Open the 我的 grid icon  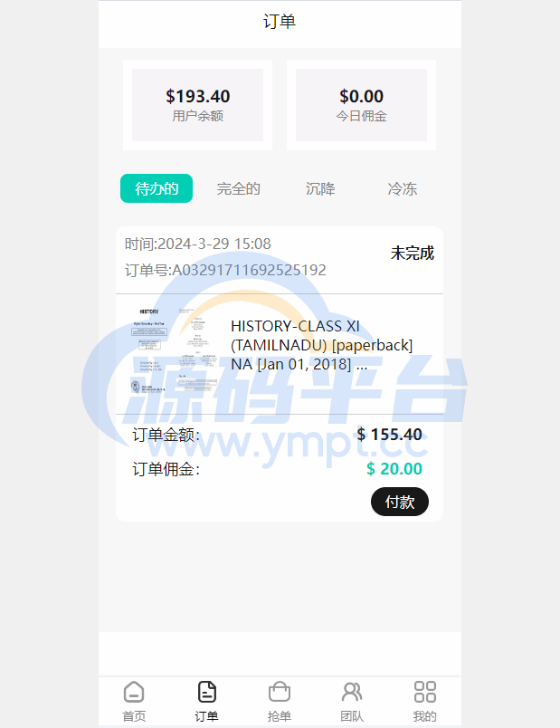(424, 692)
